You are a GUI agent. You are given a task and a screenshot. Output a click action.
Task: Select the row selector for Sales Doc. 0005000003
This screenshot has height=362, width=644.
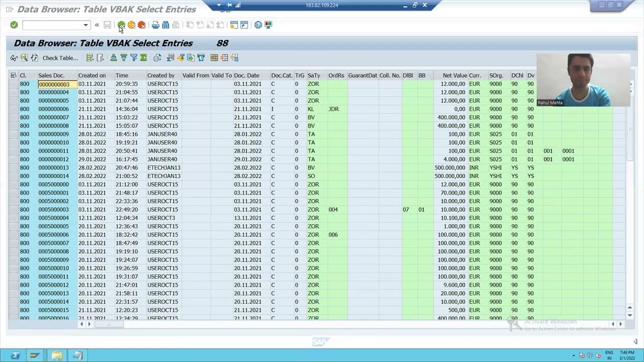14,210
